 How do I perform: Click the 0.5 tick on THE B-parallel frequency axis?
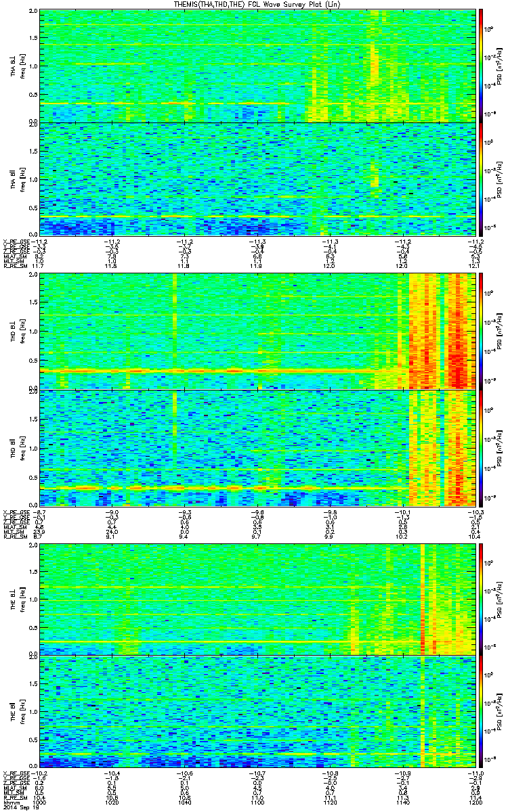coord(34,740)
